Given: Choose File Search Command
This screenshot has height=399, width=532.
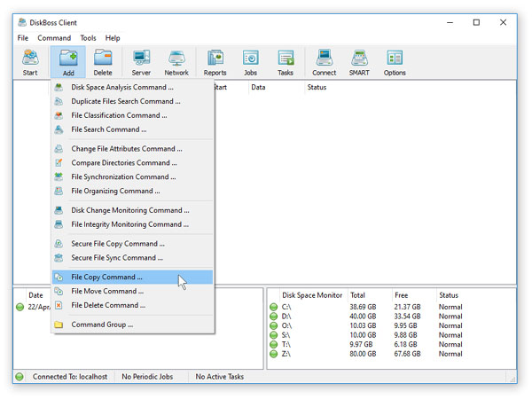Looking at the screenshot, I should click(x=133, y=129).
